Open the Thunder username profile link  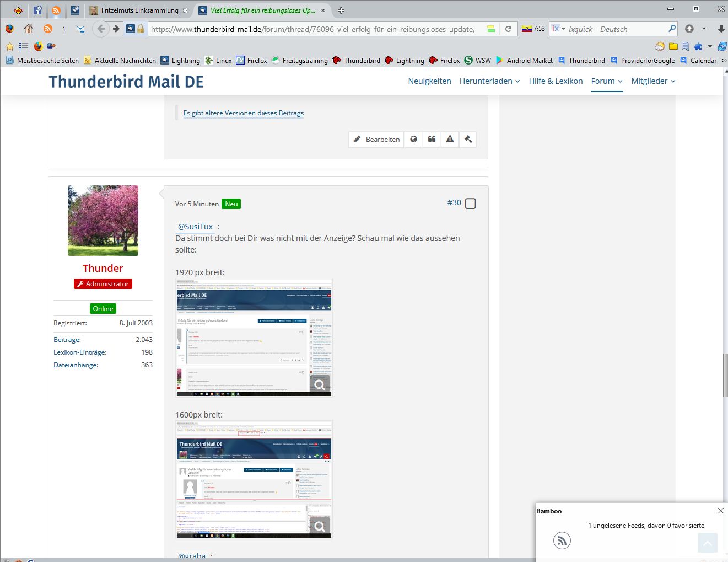pyautogui.click(x=103, y=269)
